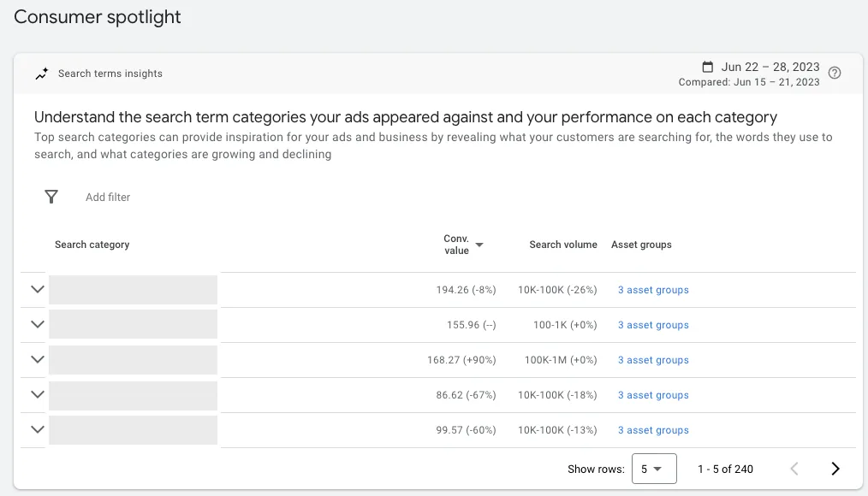
Task: Open asset groups link in 155.96 row
Action: point(653,325)
